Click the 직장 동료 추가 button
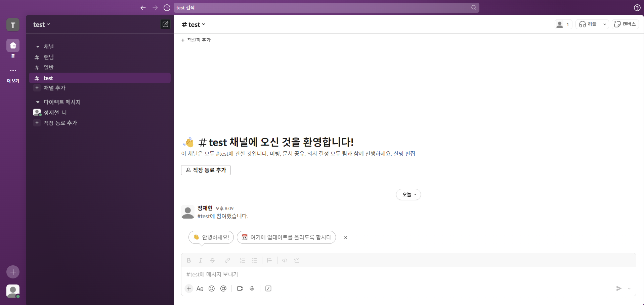 click(x=206, y=170)
